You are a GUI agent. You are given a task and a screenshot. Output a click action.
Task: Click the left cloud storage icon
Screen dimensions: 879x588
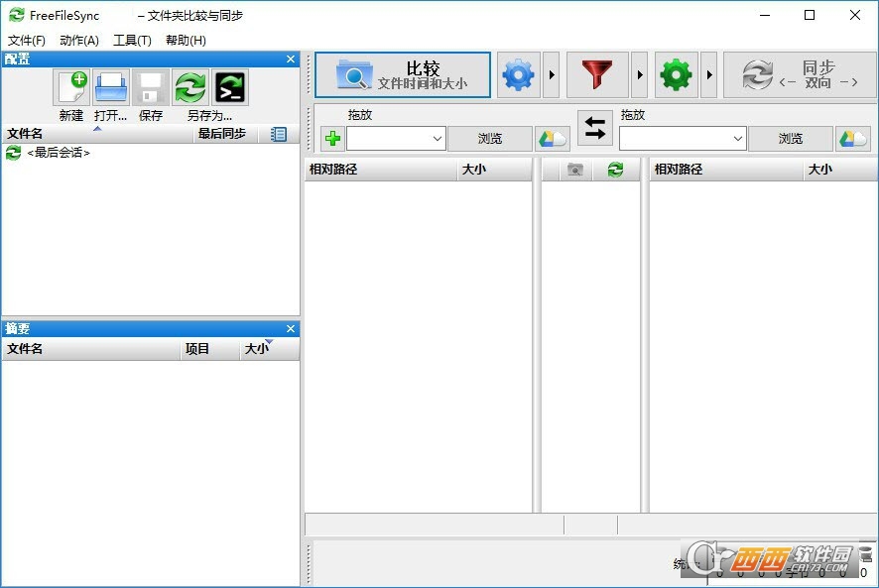553,139
